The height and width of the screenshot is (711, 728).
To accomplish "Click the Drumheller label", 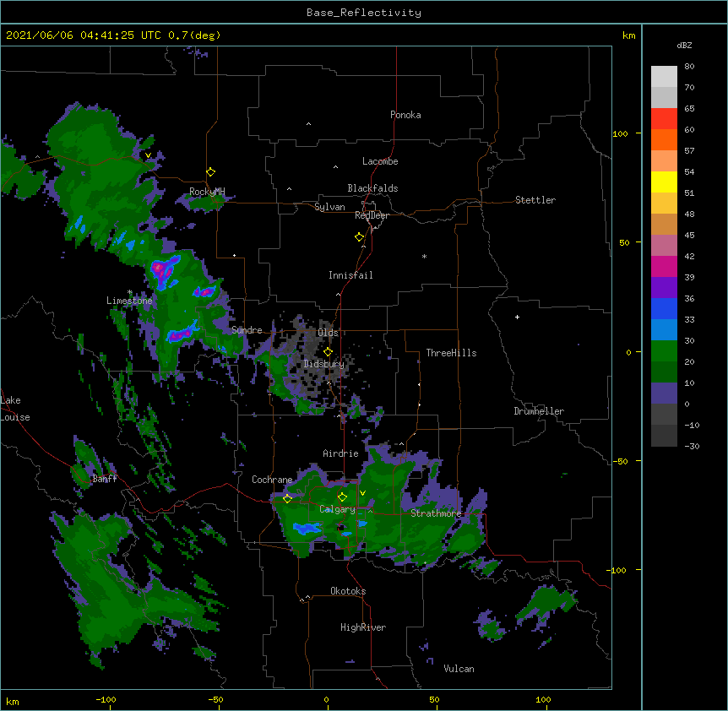I will 539,411.
